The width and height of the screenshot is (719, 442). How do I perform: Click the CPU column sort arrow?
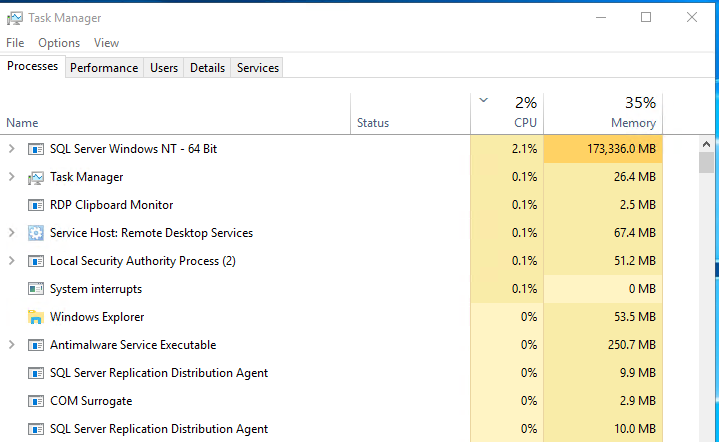(483, 100)
